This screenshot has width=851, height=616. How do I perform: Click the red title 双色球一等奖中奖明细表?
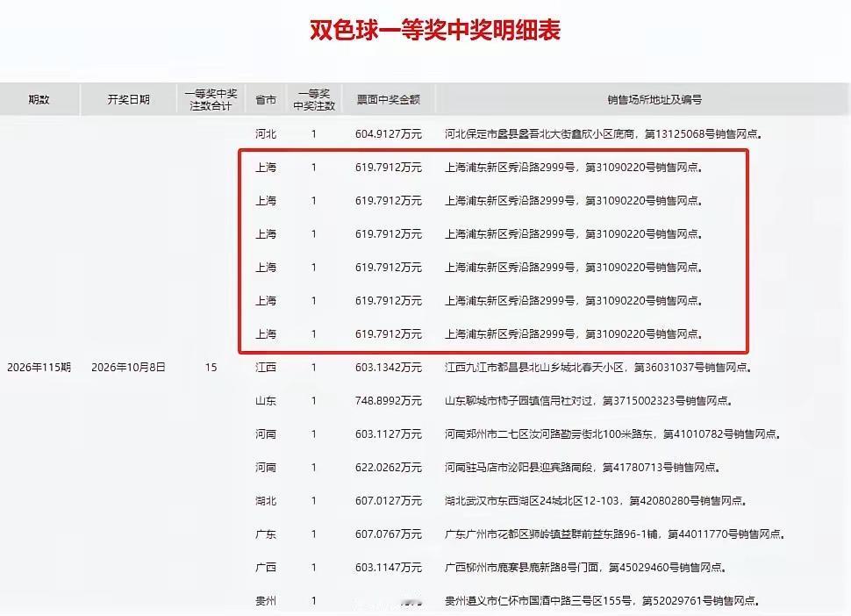pyautogui.click(x=435, y=30)
